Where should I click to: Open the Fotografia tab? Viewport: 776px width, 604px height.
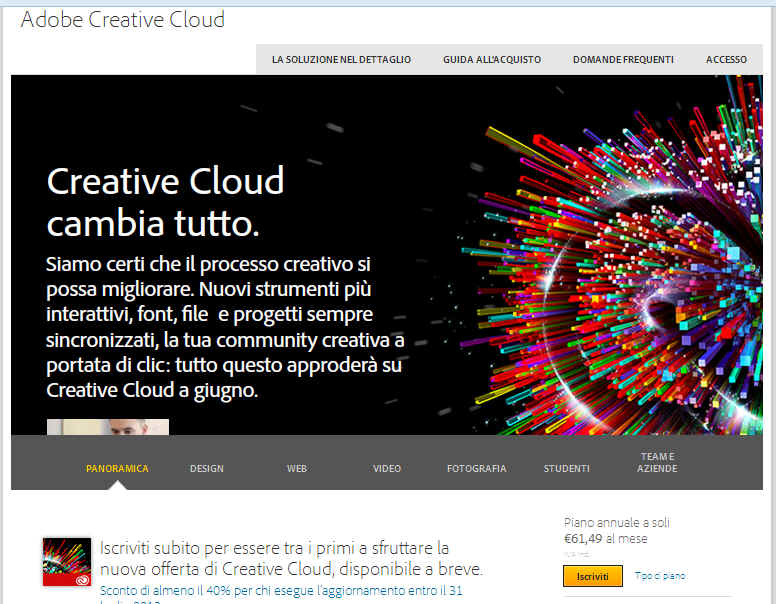[x=477, y=468]
